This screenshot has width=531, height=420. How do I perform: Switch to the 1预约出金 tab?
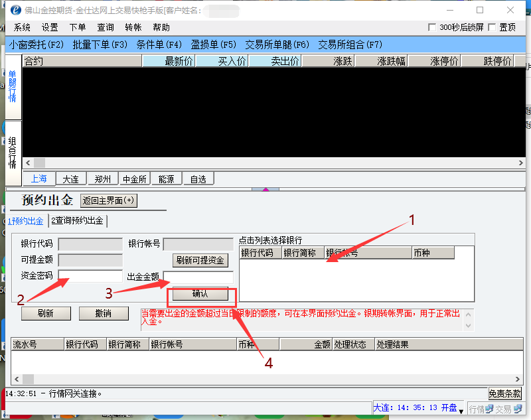(26, 221)
